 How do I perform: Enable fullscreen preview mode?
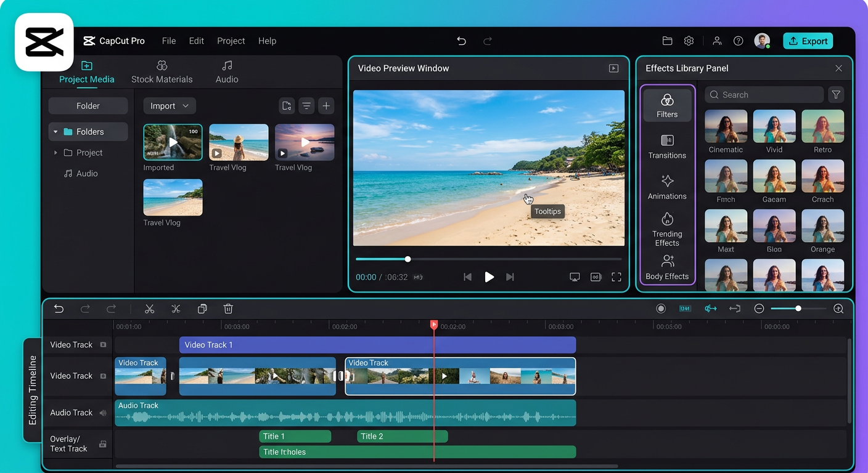(616, 277)
